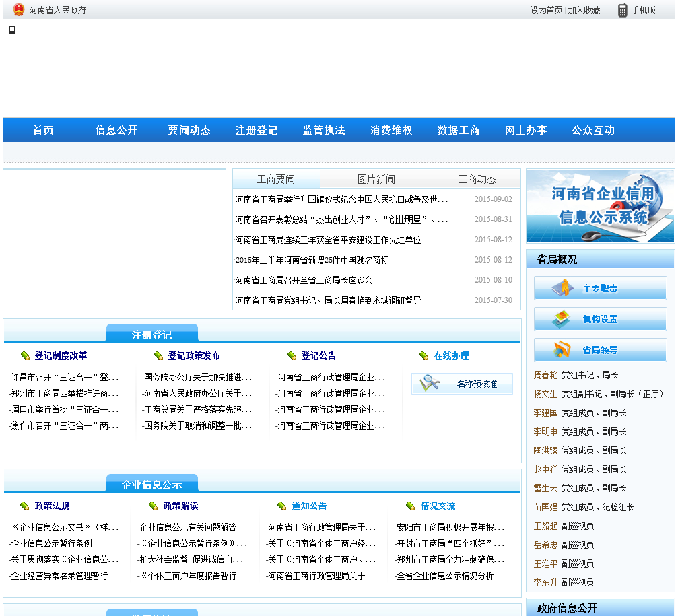678x616 pixels.
Task: Open news 河南省召开表彰总结杰出创业人才
Action: [x=341, y=219]
